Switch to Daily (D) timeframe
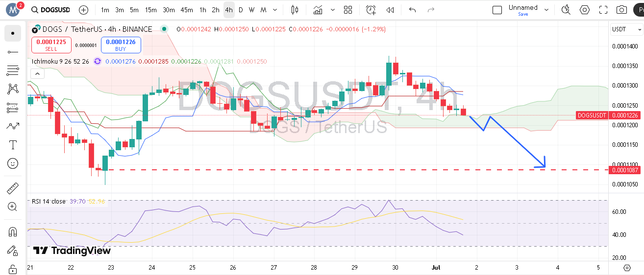This screenshot has width=644, height=275. point(240,10)
